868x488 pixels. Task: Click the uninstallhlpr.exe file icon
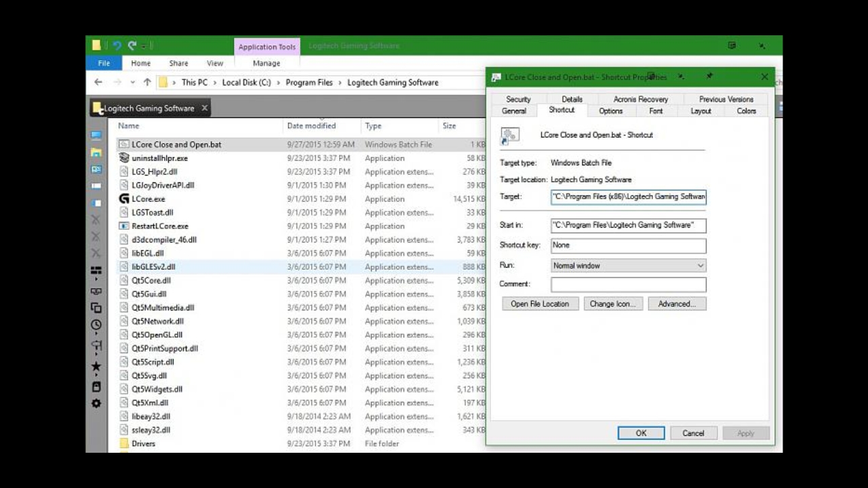coord(123,158)
